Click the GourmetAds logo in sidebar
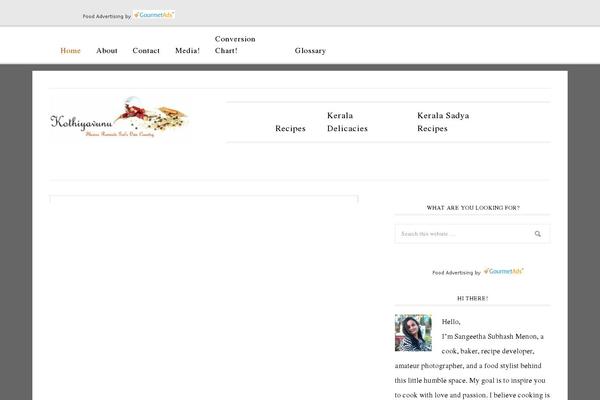 tap(504, 271)
